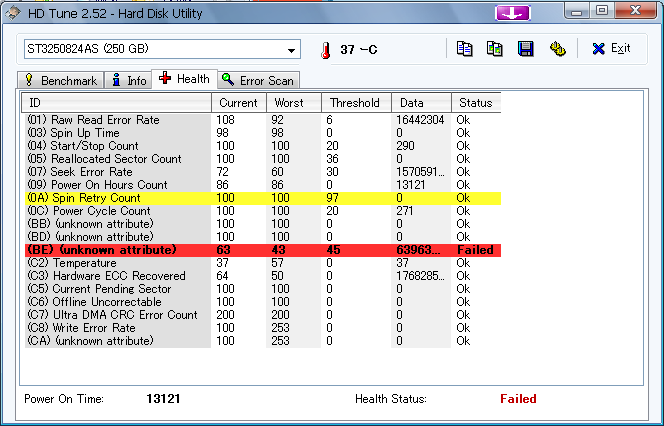Click the thermometer temperature icon
The width and height of the screenshot is (664, 426).
(325, 50)
